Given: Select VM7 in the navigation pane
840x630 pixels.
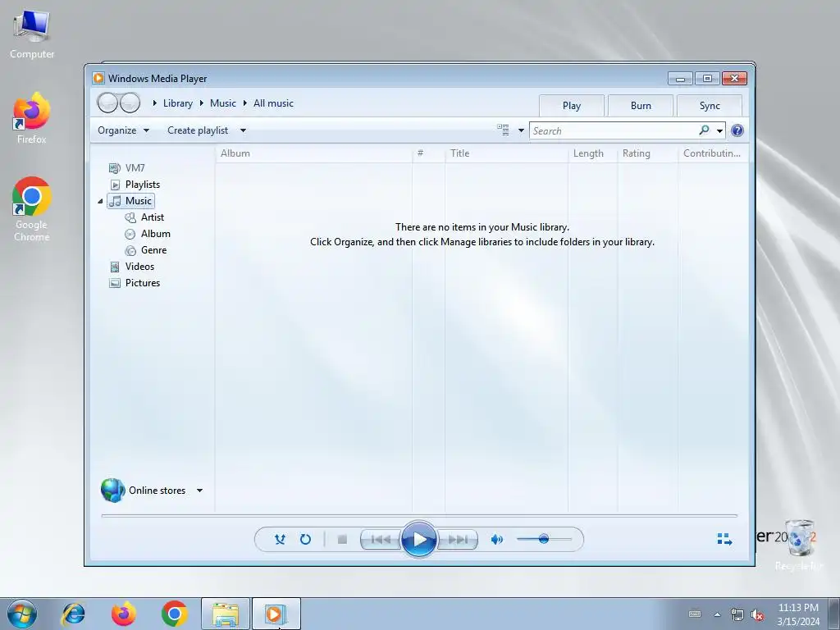Looking at the screenshot, I should (x=127, y=168).
